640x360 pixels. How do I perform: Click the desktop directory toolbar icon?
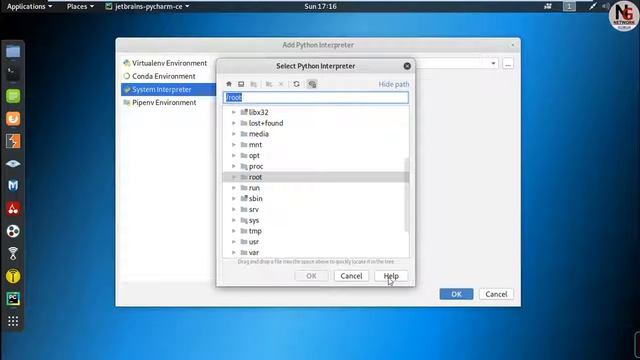tap(241, 84)
